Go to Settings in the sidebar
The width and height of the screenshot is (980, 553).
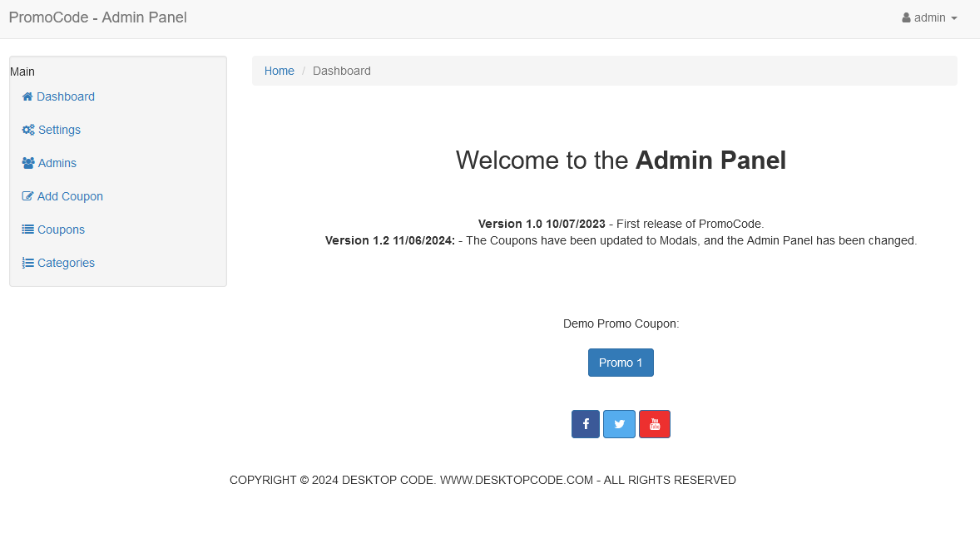59,130
